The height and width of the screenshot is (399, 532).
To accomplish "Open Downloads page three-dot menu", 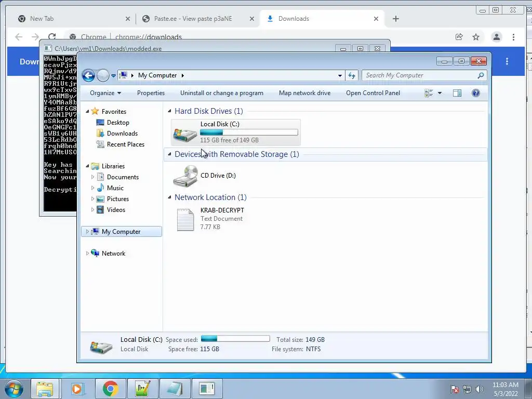I will coord(507,61).
